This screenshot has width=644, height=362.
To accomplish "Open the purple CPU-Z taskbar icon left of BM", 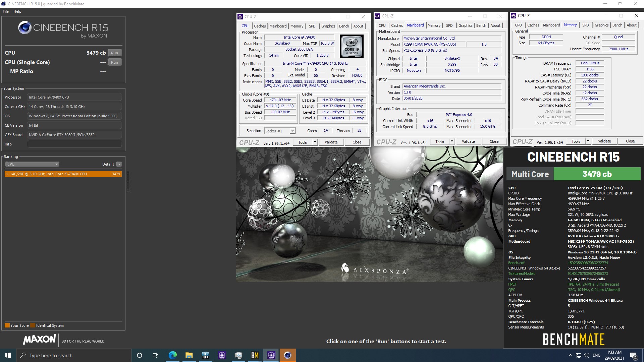I will tap(222, 355).
